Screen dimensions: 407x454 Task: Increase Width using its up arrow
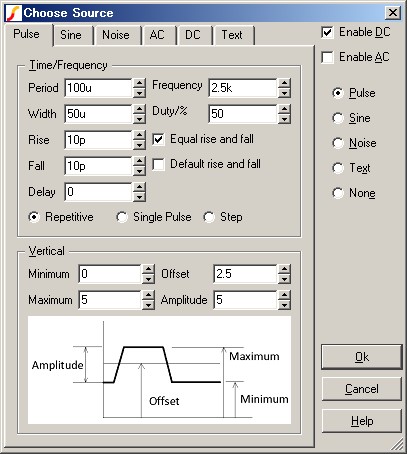[139, 109]
